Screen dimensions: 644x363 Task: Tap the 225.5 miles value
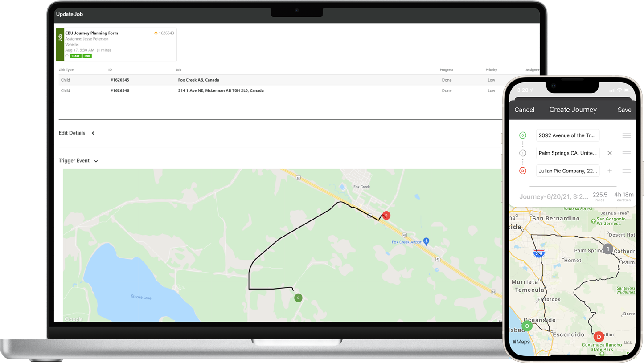(600, 195)
